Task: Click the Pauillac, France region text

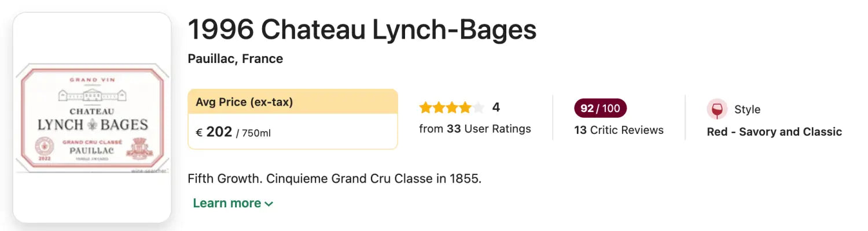Action: (x=236, y=59)
